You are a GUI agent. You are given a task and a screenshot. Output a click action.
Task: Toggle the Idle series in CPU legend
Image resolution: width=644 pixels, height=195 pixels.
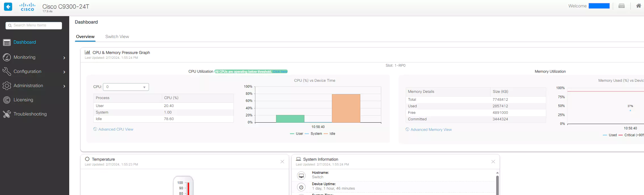330,134
